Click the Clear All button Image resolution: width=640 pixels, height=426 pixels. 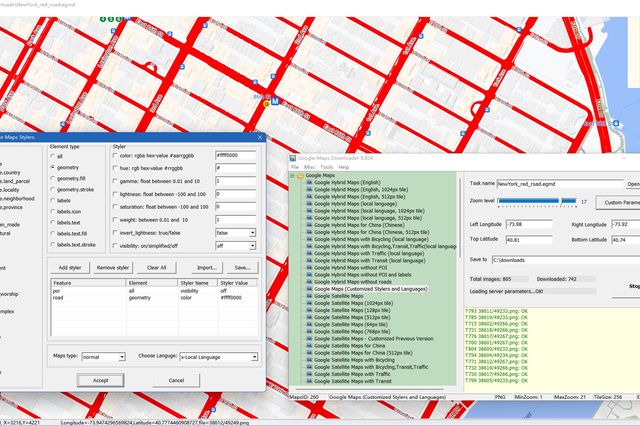tap(156, 268)
